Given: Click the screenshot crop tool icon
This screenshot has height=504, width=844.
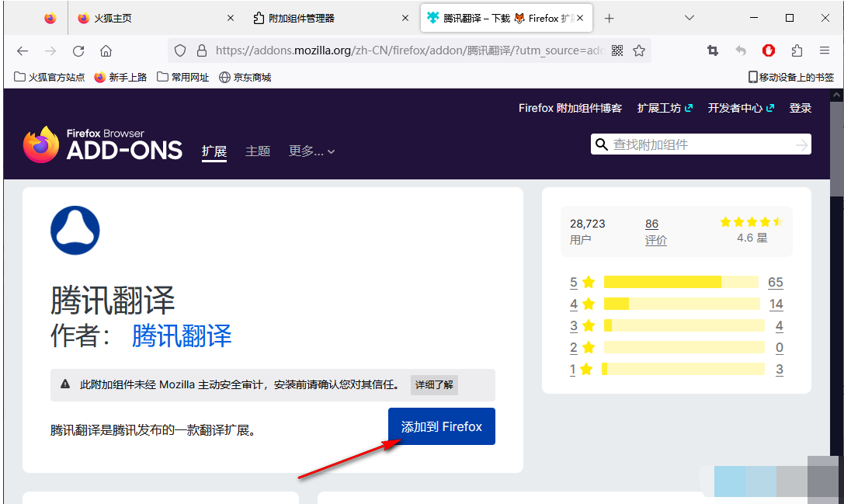Looking at the screenshot, I should [x=713, y=50].
